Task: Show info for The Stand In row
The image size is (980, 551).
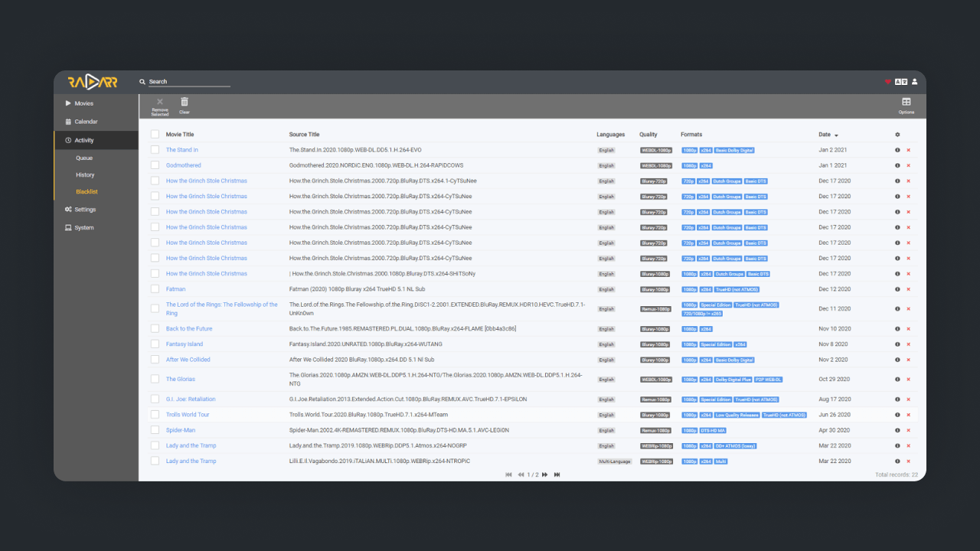Action: point(897,150)
